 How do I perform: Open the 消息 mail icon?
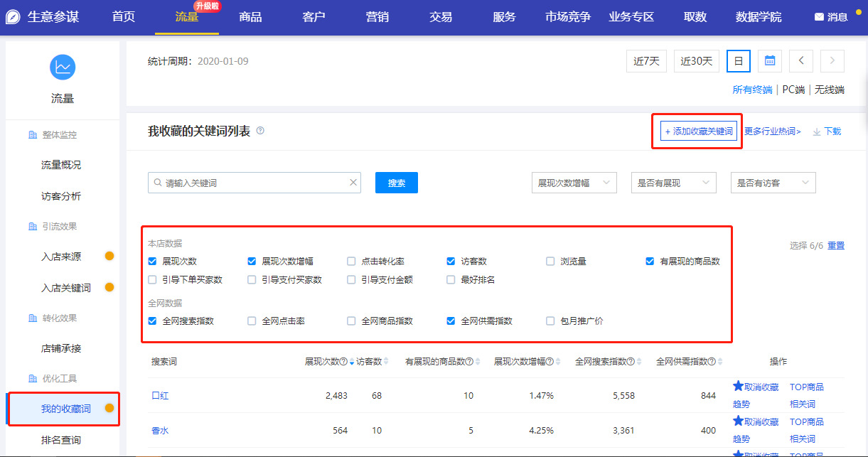point(819,17)
